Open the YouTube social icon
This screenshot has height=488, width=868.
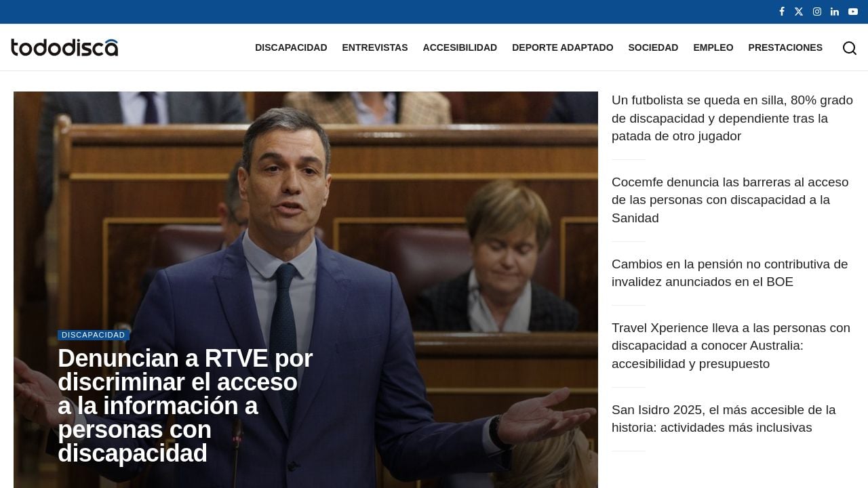pos(853,12)
